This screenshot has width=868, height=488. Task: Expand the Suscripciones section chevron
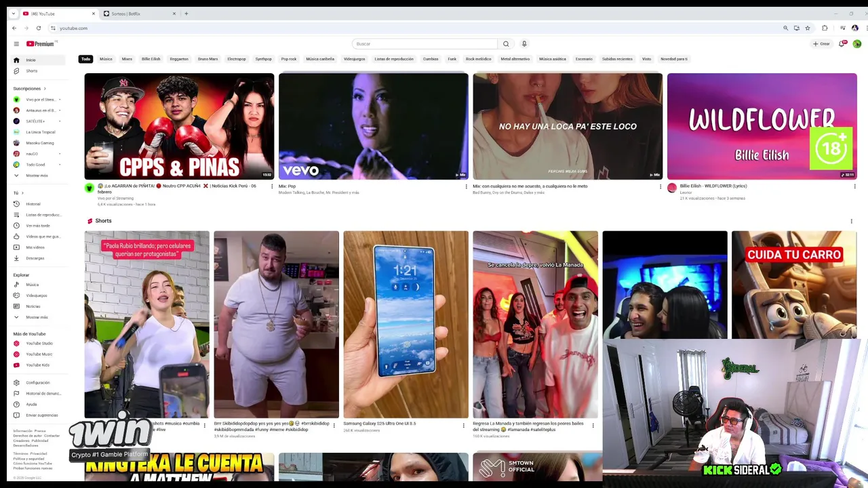coord(45,89)
